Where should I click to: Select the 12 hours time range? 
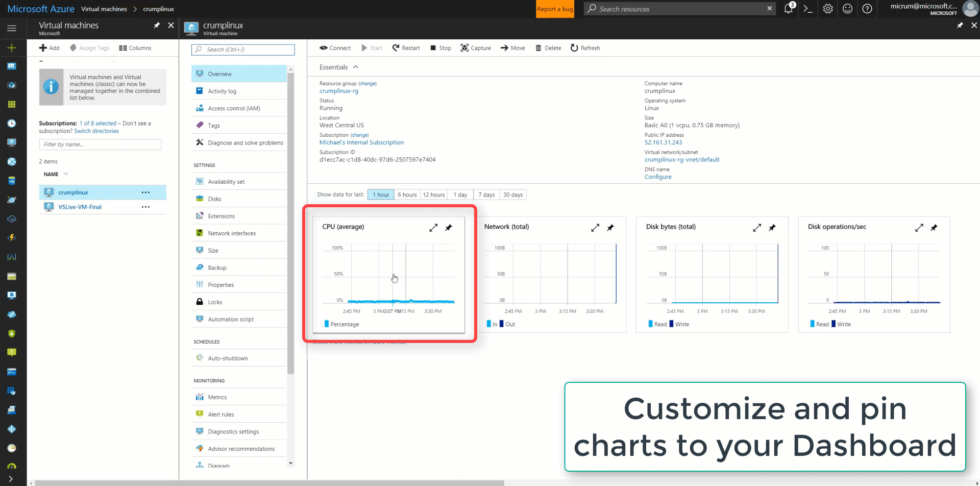(434, 195)
